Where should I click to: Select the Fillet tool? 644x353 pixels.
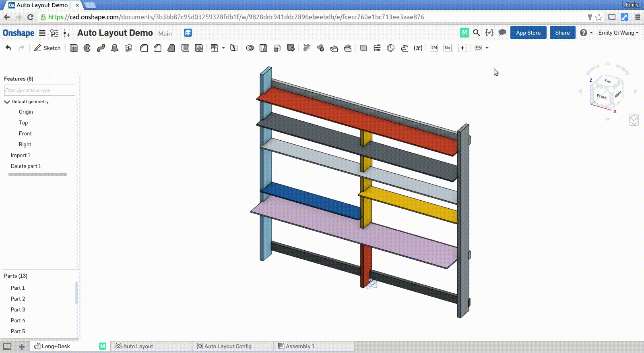(x=144, y=48)
